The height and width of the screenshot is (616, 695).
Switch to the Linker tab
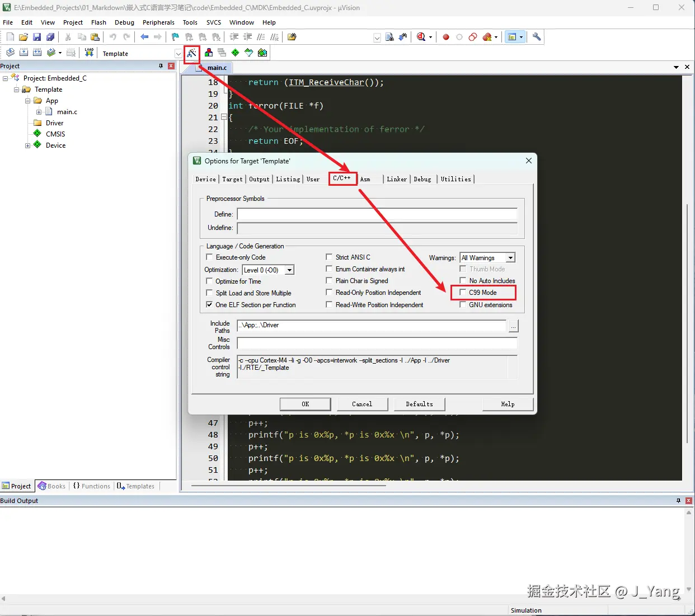point(397,179)
